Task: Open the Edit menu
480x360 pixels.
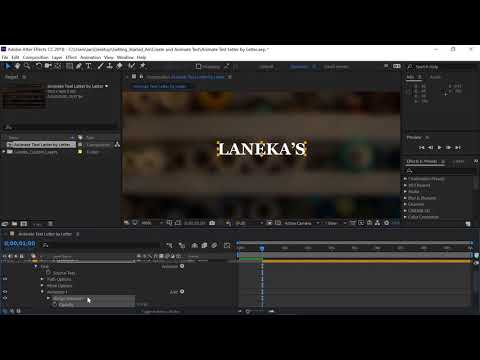Action: coord(15,57)
